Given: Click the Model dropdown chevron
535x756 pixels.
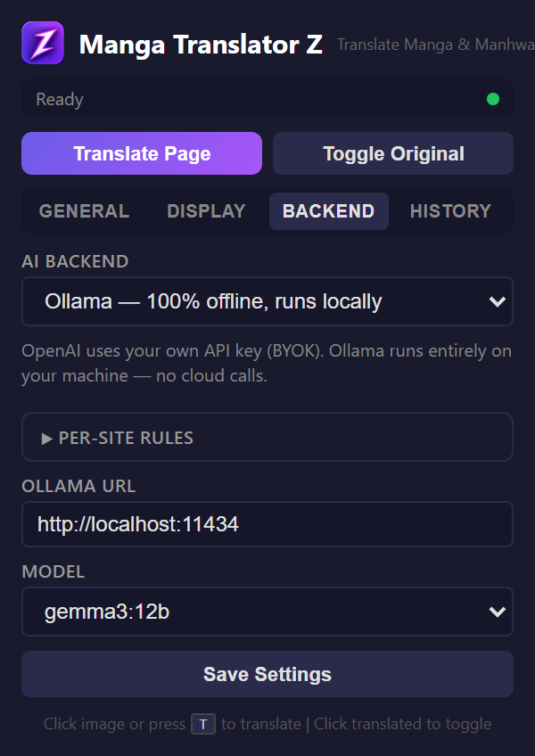Looking at the screenshot, I should coord(496,612).
